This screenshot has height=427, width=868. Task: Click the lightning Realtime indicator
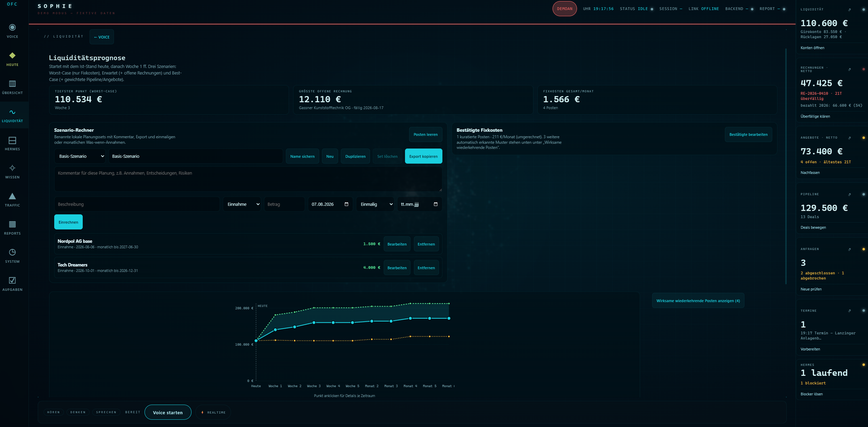[x=214, y=412]
